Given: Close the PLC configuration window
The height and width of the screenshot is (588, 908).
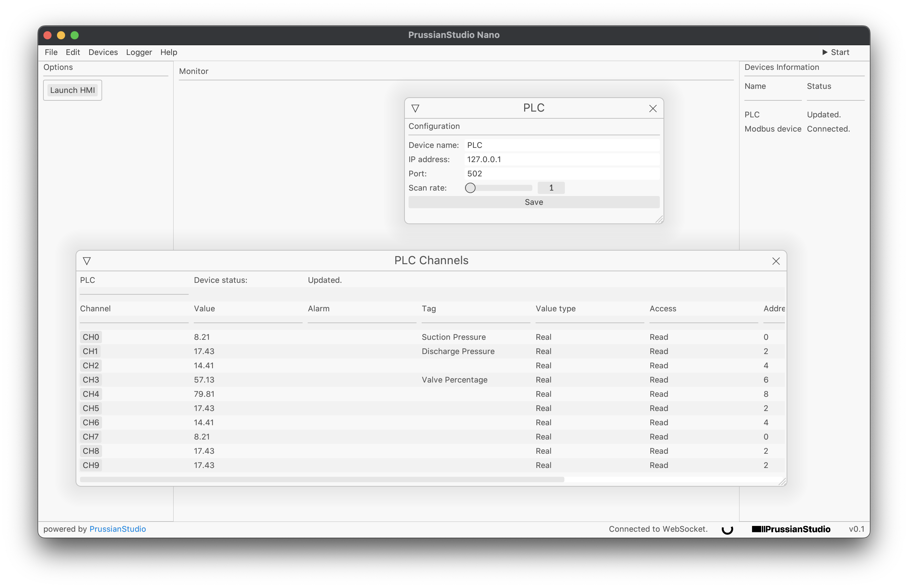Looking at the screenshot, I should point(653,109).
